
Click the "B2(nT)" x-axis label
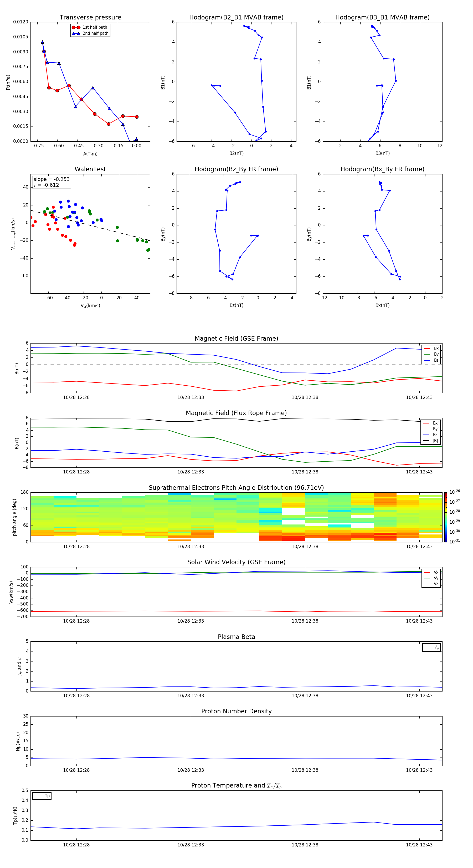tap(236, 153)
